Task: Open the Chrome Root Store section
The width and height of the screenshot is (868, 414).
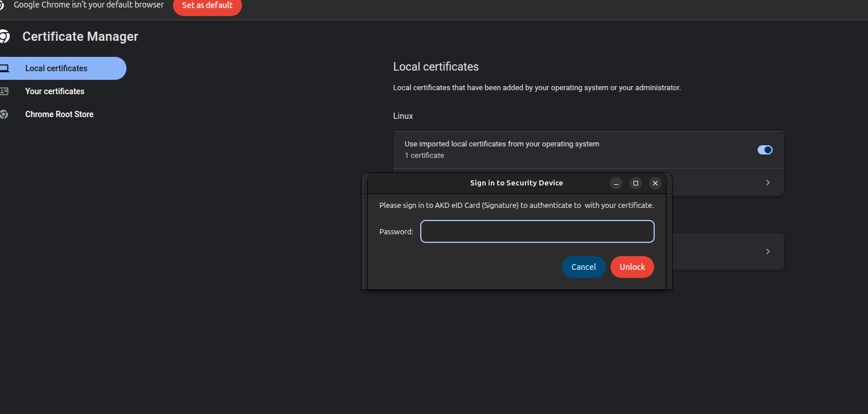Action: pos(59,114)
